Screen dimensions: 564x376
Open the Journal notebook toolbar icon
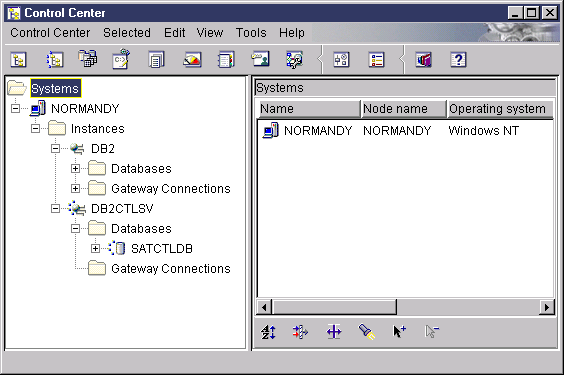[x=226, y=60]
